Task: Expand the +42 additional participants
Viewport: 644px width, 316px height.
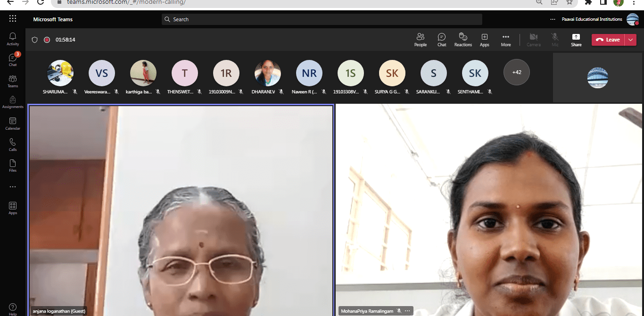Action: click(517, 72)
